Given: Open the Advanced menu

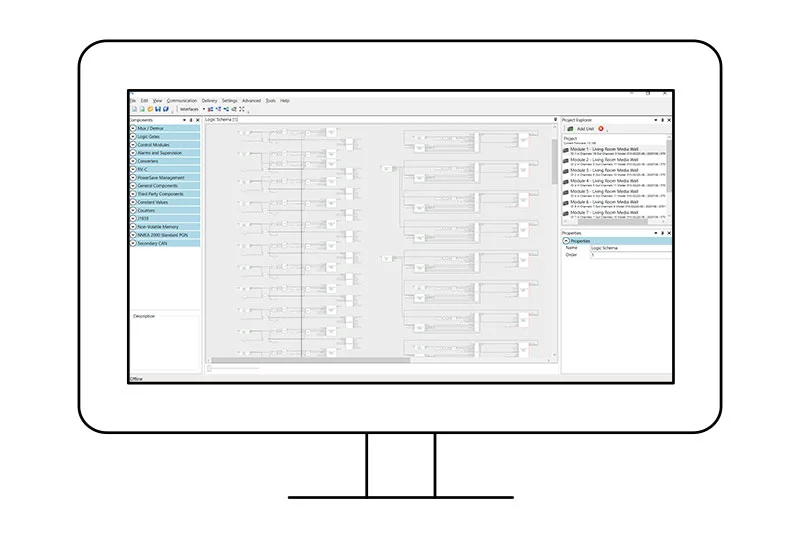Looking at the screenshot, I should click(x=252, y=101).
